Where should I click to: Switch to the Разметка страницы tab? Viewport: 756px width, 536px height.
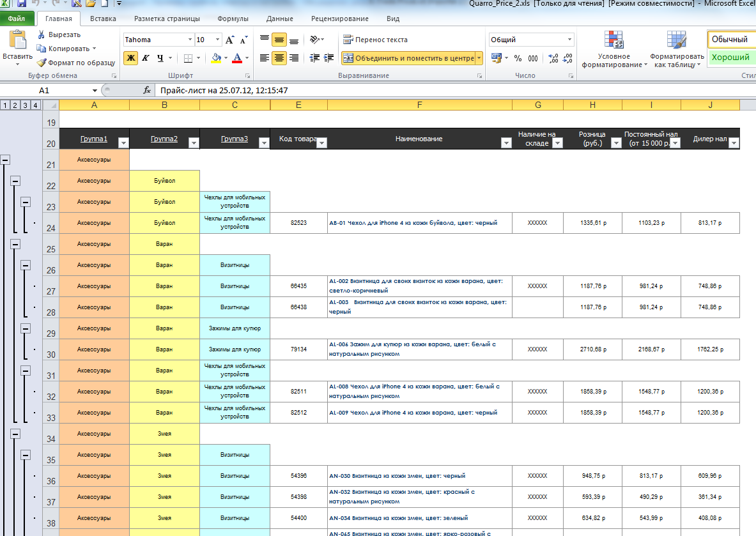coord(167,19)
